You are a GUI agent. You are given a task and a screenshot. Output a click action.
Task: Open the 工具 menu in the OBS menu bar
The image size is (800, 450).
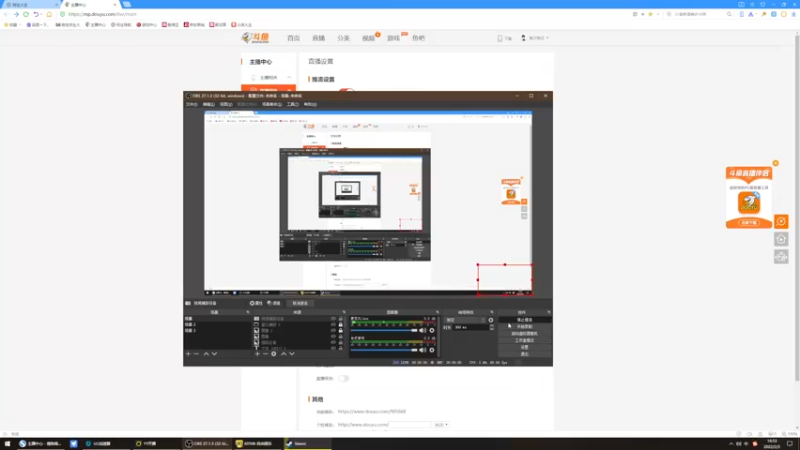[292, 104]
